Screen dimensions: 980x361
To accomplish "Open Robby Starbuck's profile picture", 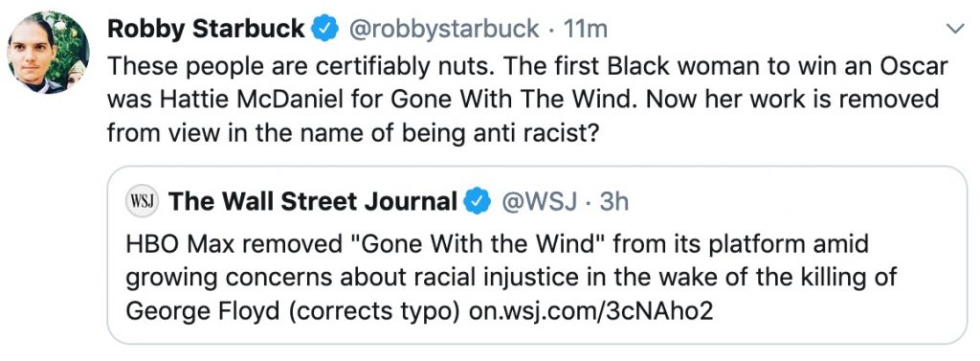I will pyautogui.click(x=48, y=53).
